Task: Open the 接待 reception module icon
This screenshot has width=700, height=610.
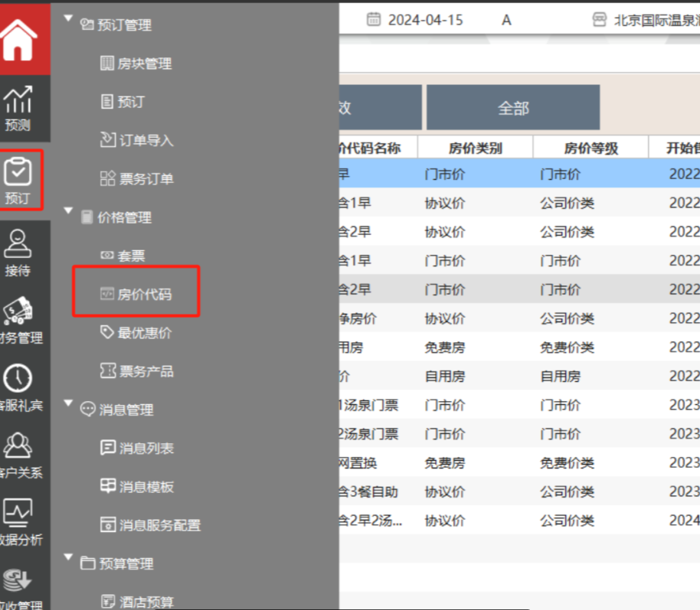Action: [18, 252]
